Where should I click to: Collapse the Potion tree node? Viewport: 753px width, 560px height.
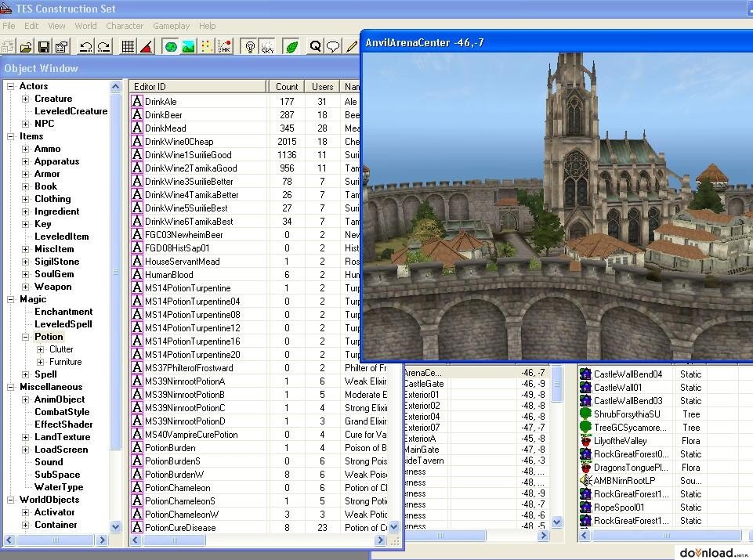(x=25, y=337)
